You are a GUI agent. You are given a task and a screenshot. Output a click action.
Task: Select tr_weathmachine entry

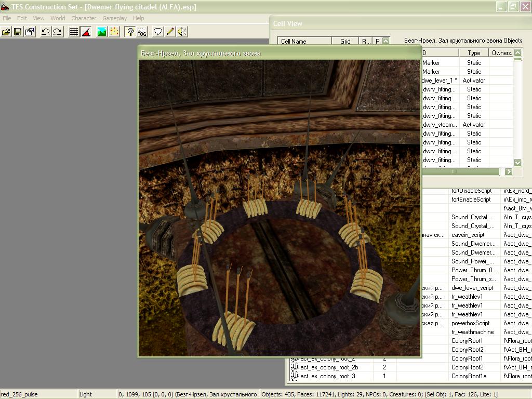coord(472,332)
